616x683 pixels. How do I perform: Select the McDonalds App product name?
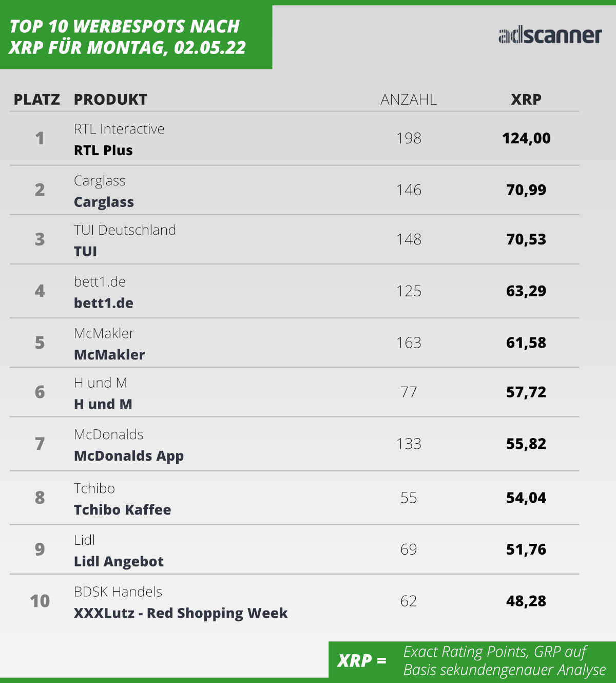[x=129, y=456]
